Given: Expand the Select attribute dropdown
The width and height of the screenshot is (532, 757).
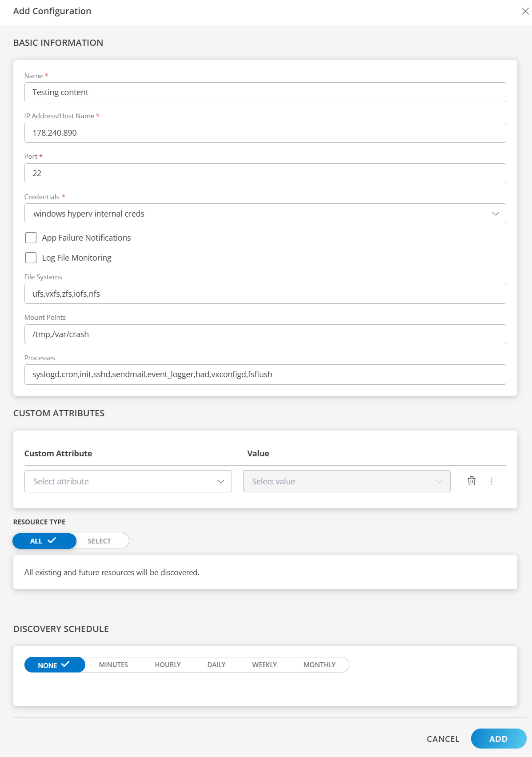Looking at the screenshot, I should (128, 481).
